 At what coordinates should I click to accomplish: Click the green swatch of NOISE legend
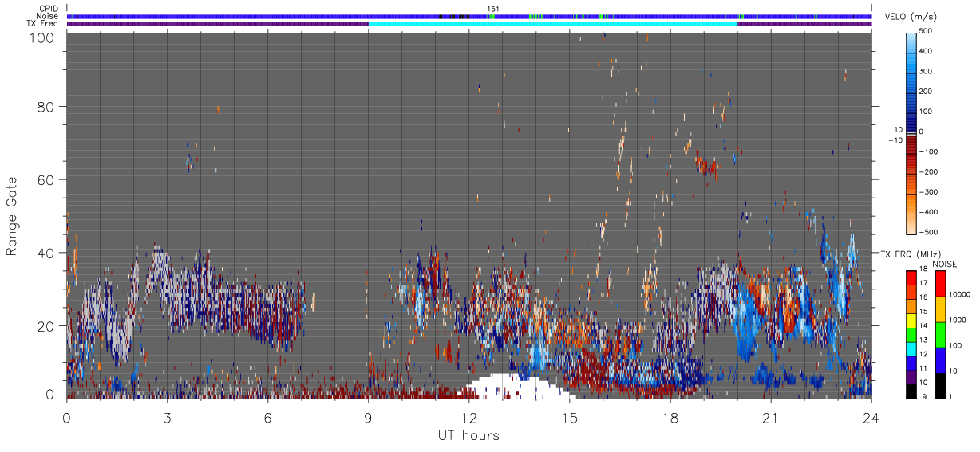940,334
